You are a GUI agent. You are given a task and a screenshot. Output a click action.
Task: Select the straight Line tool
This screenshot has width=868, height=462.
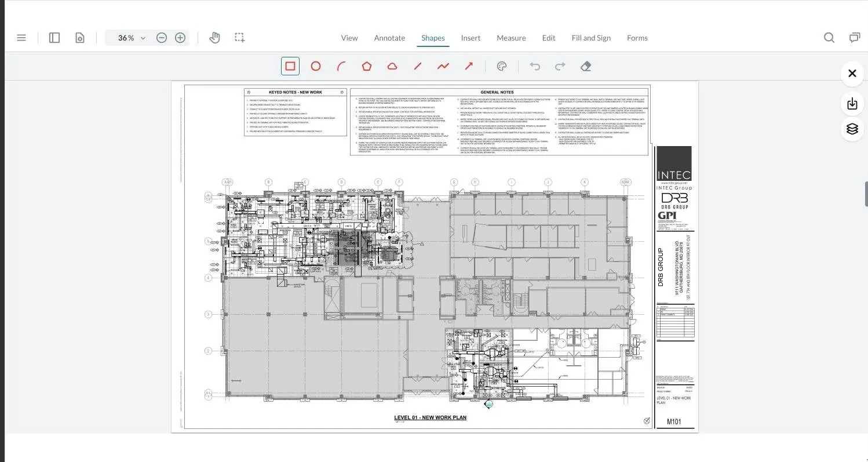[418, 66]
